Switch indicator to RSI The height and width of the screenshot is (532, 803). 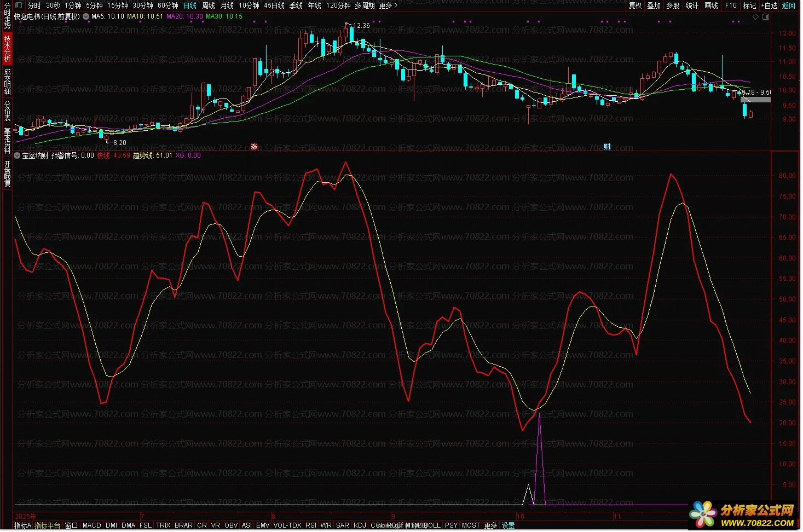(x=311, y=525)
